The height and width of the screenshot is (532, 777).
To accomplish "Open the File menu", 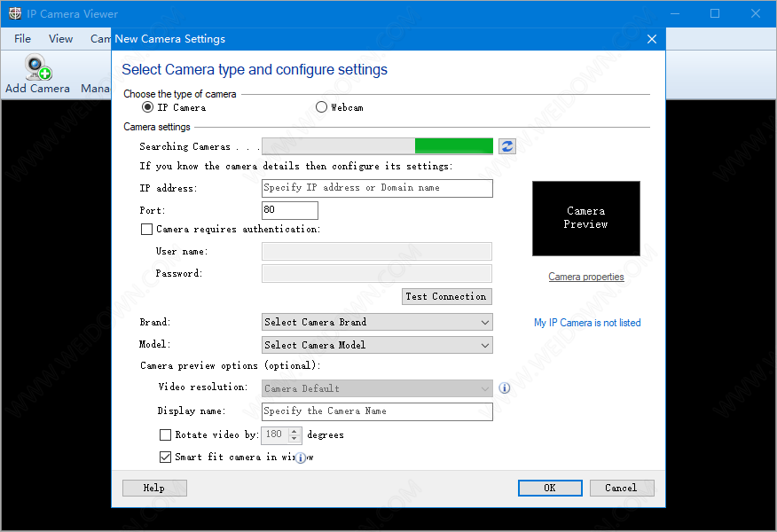I will (22, 39).
